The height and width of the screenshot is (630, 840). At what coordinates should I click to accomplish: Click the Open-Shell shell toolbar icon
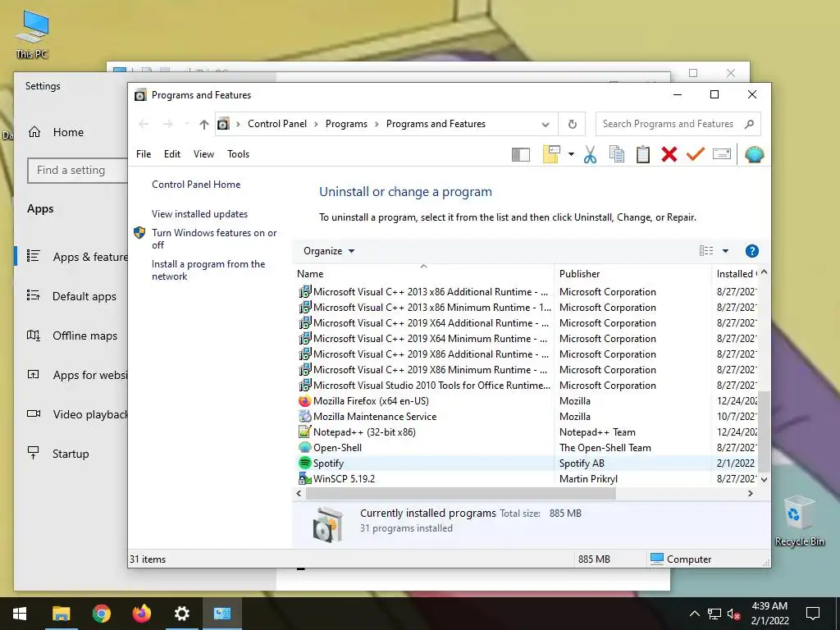click(755, 155)
